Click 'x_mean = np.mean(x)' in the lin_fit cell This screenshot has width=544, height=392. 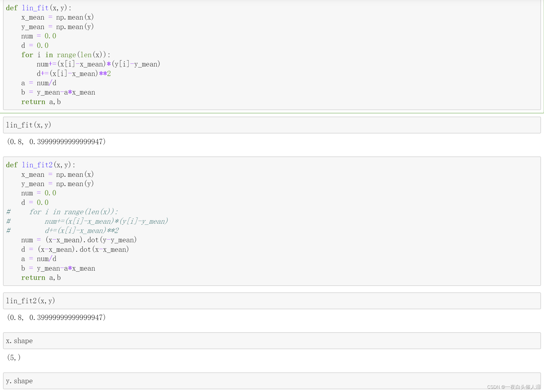pos(57,17)
